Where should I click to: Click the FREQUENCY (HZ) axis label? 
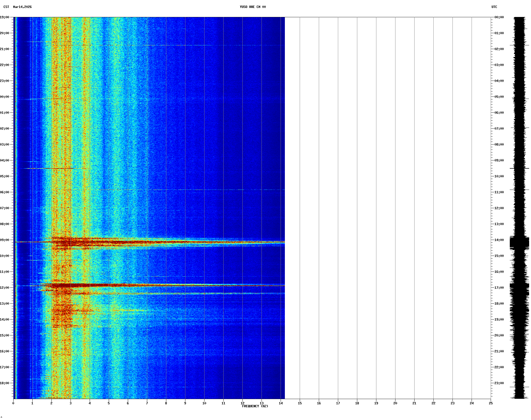pyautogui.click(x=255, y=406)
